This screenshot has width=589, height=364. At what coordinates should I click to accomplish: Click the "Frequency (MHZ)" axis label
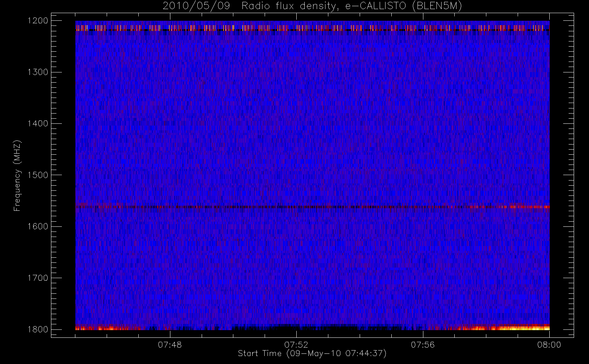click(x=17, y=175)
